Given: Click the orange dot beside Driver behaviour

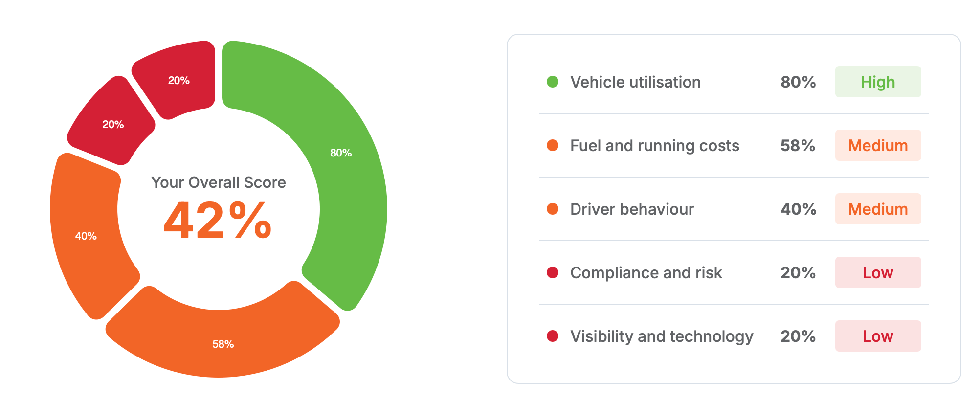Looking at the screenshot, I should tap(553, 209).
